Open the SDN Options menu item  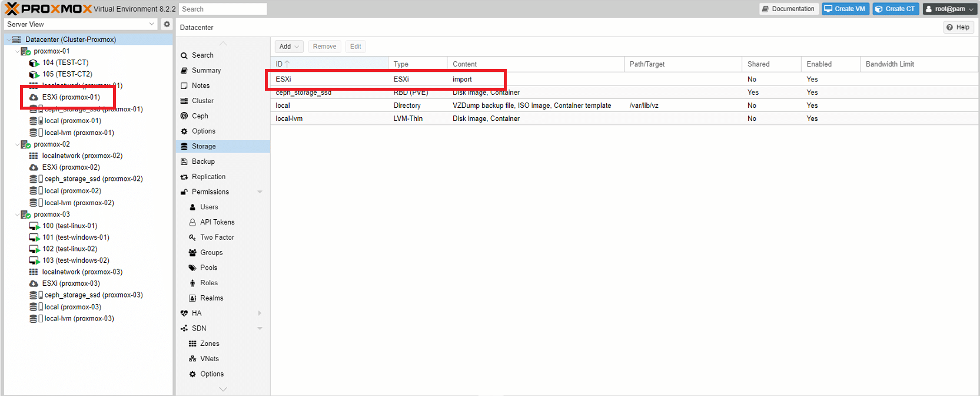(223, 374)
